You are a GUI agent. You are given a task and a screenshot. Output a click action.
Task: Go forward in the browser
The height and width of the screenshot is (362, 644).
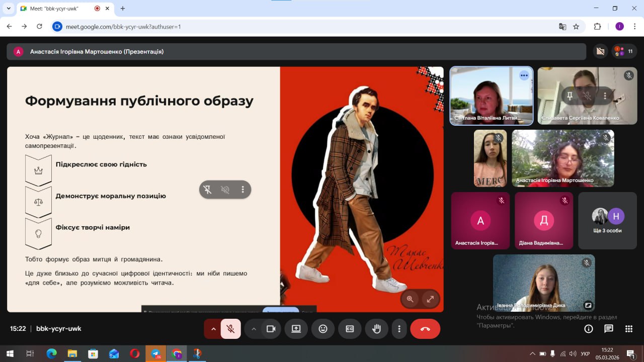pos(24,27)
